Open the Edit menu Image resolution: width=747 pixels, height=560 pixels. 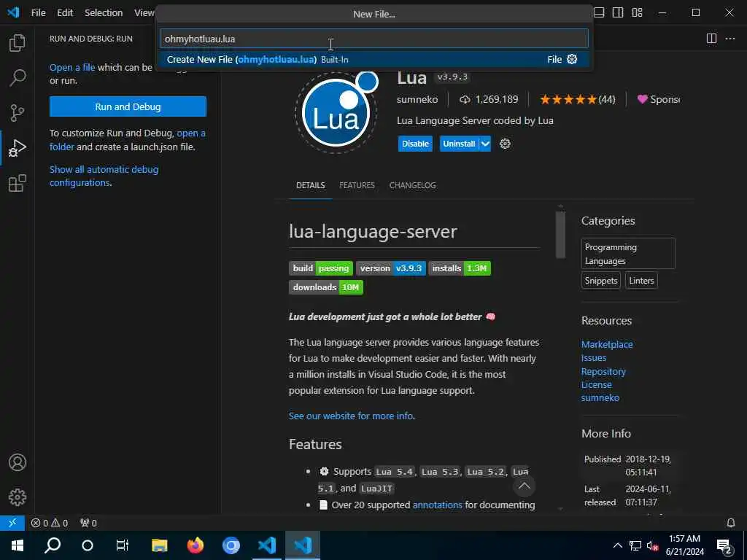pyautogui.click(x=65, y=13)
